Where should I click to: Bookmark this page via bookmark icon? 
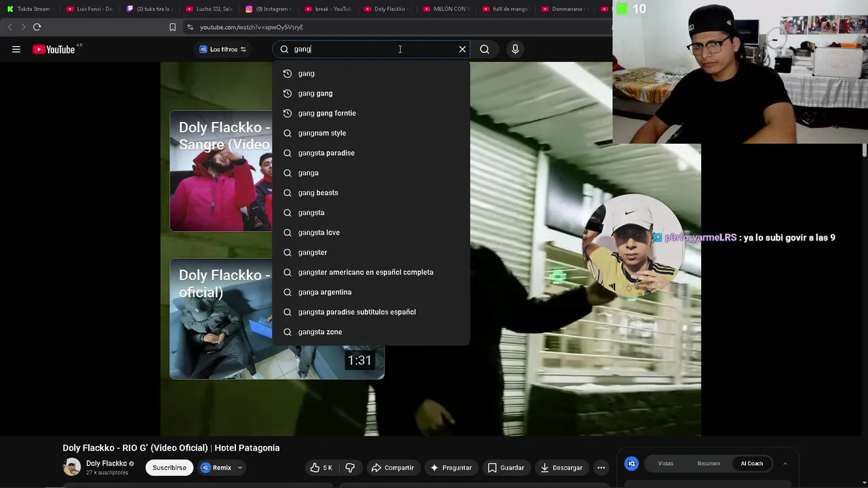click(172, 27)
